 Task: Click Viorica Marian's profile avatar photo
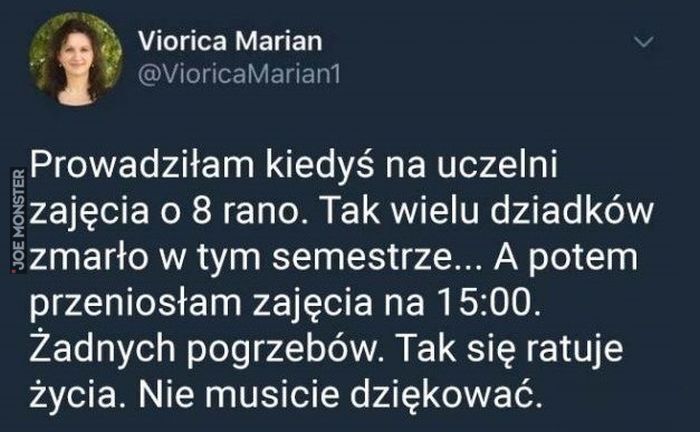click(75, 58)
